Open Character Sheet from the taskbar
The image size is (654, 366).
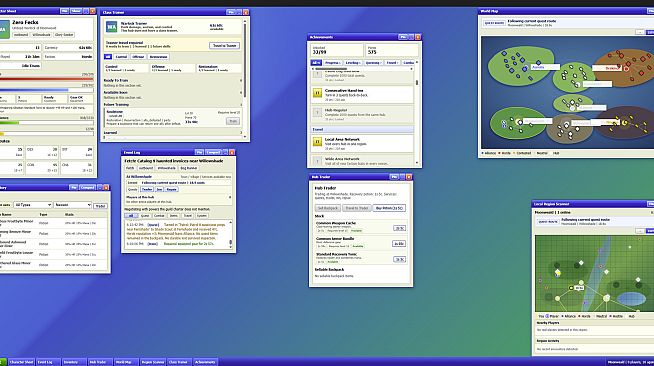tap(20, 362)
